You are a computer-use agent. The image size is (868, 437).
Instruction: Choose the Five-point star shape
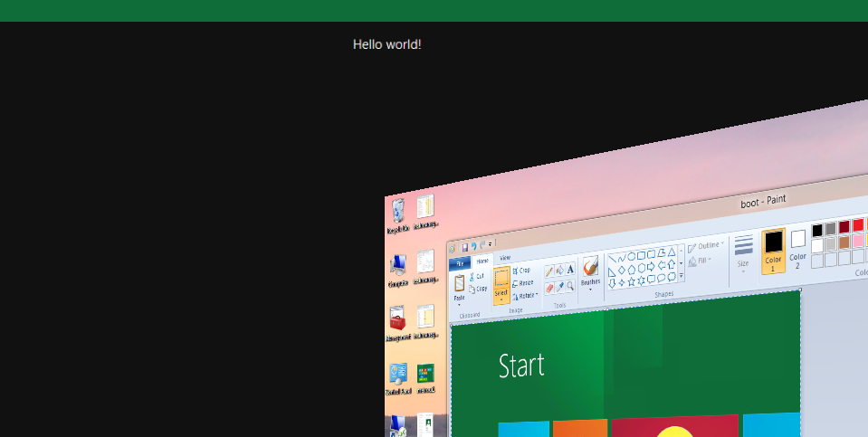[631, 282]
